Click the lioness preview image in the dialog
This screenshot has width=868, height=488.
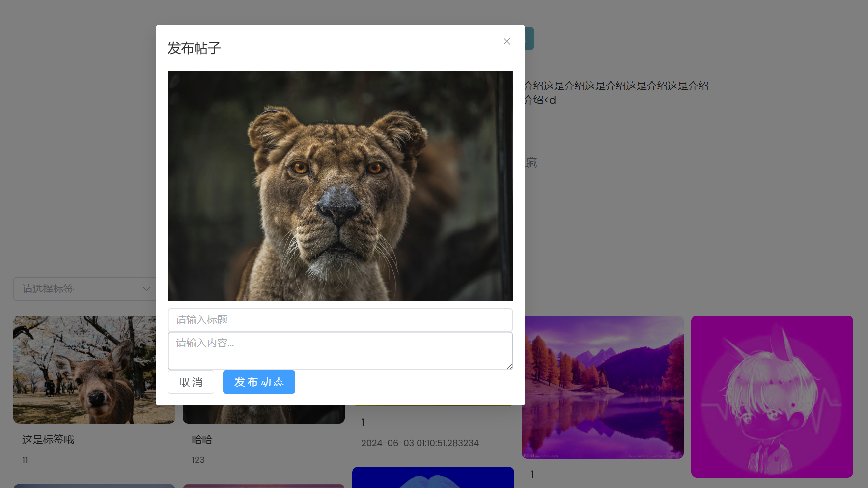340,186
